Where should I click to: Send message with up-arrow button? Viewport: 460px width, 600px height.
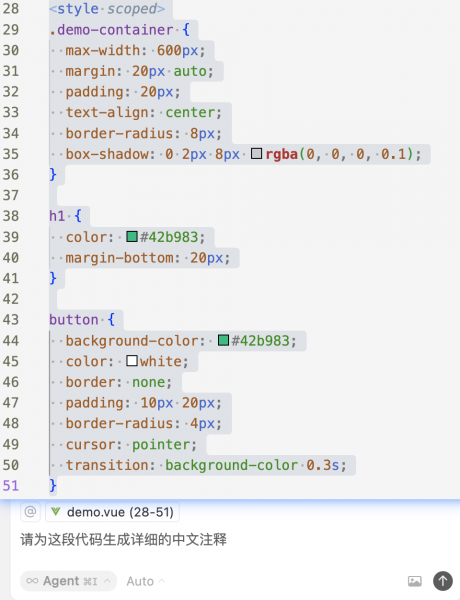pyautogui.click(x=443, y=581)
